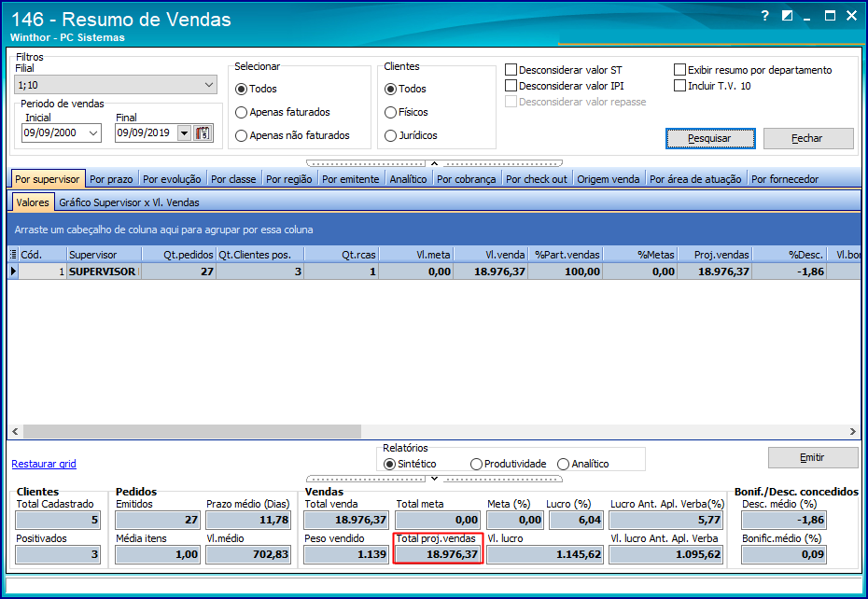Click the Total proj.vendas field
Image resolution: width=868 pixels, height=599 pixels.
(438, 554)
